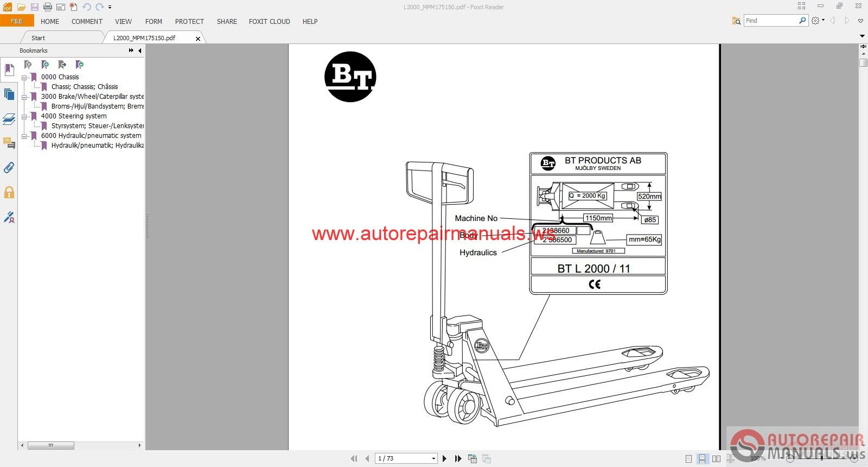Close the L2000_MPM175150.pdf tab

click(198, 39)
